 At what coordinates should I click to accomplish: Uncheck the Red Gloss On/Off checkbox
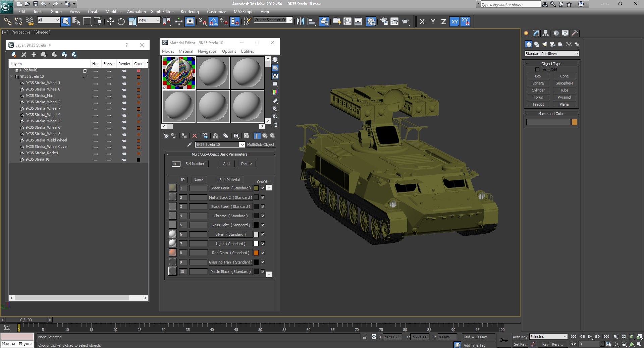pos(263,253)
